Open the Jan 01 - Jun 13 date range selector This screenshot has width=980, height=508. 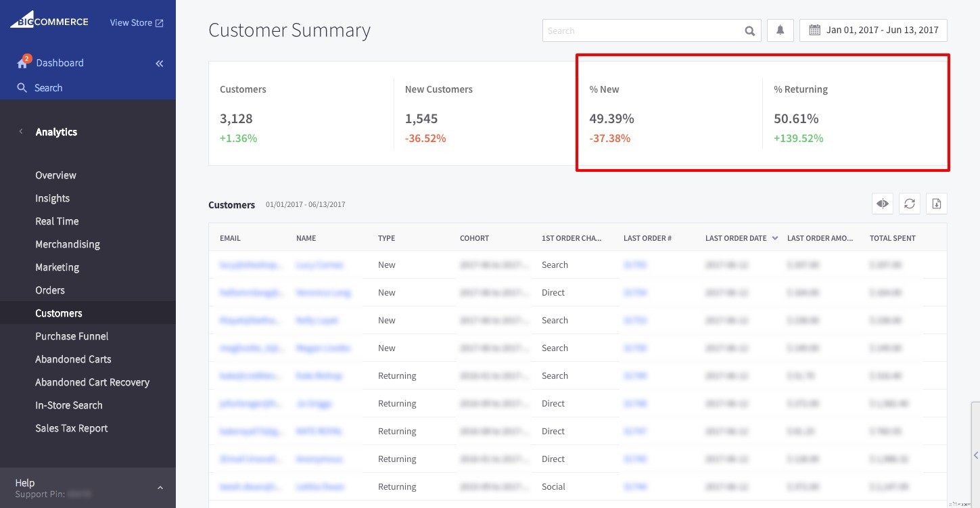pos(873,30)
